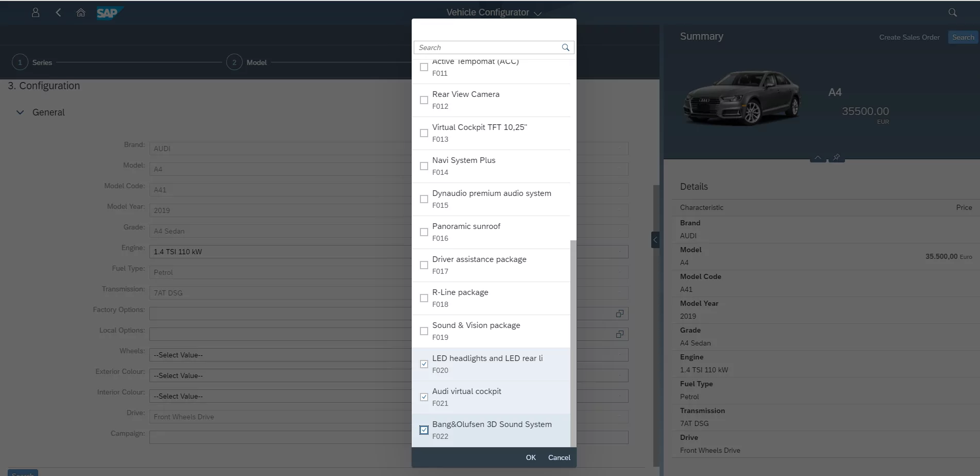Click Create Sales Order
Viewport: 980px width, 476px height.
coord(909,37)
